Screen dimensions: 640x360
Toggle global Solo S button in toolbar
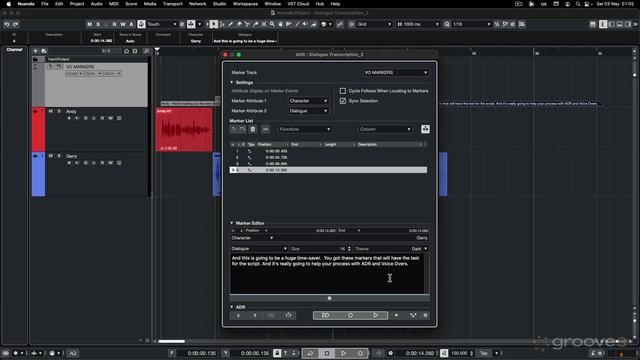point(98,24)
